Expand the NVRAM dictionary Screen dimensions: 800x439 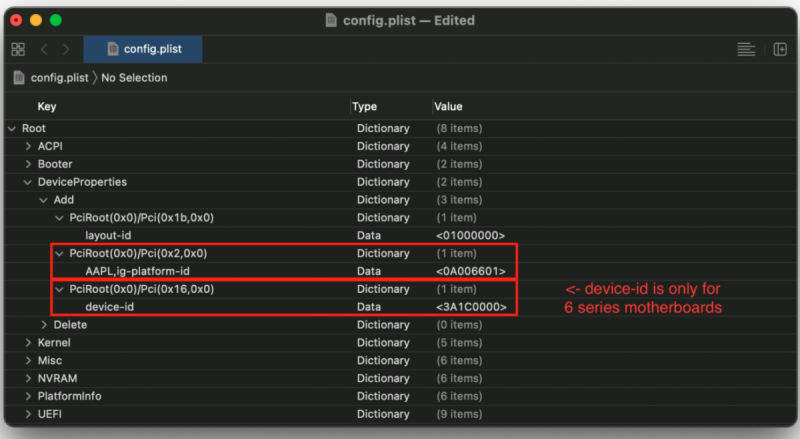28,378
